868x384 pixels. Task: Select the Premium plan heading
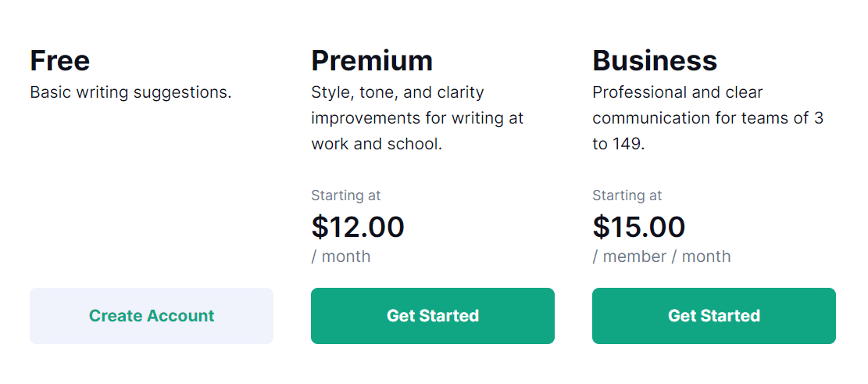(372, 60)
